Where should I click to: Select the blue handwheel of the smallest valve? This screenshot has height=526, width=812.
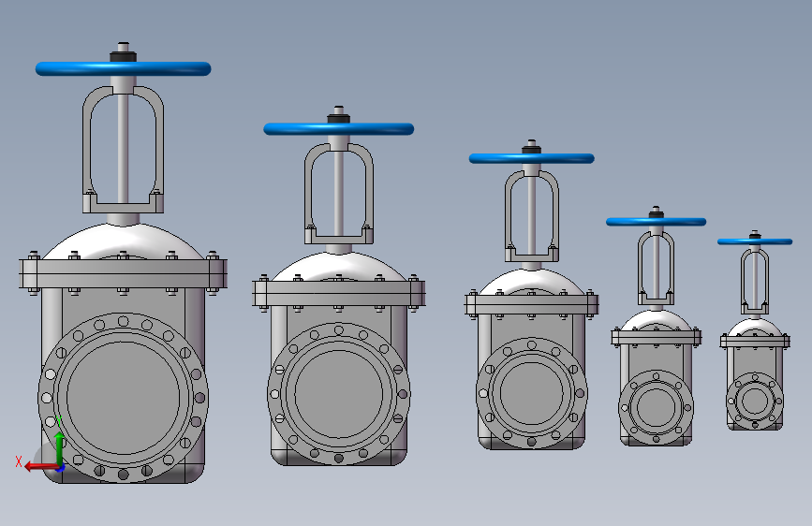point(755,241)
